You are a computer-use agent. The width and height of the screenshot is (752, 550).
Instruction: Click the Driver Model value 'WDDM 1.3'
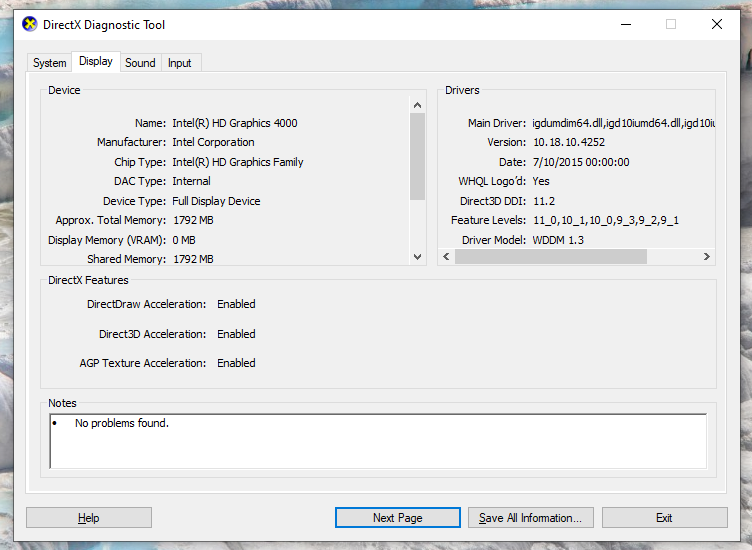[x=558, y=240]
